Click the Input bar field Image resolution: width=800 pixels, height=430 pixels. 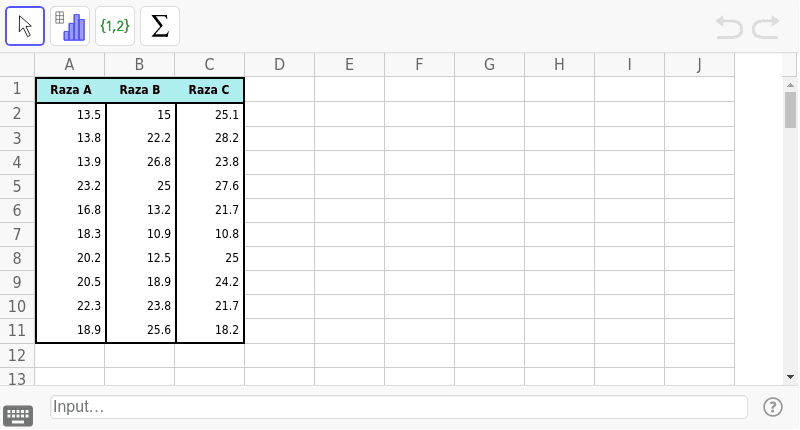pyautogui.click(x=398, y=407)
